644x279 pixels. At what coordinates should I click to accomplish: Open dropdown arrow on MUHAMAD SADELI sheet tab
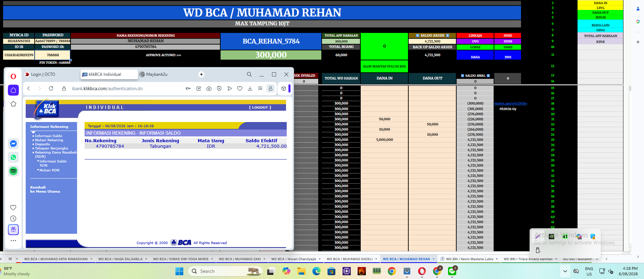coord(376,259)
